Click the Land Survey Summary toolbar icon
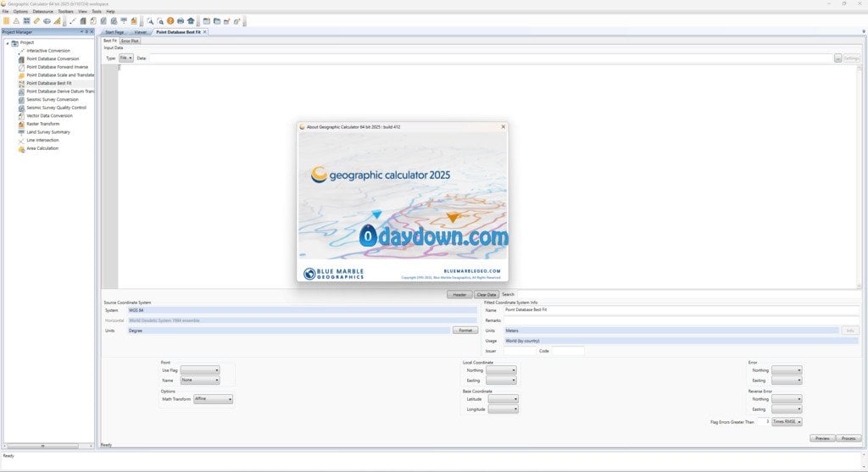 124,21
